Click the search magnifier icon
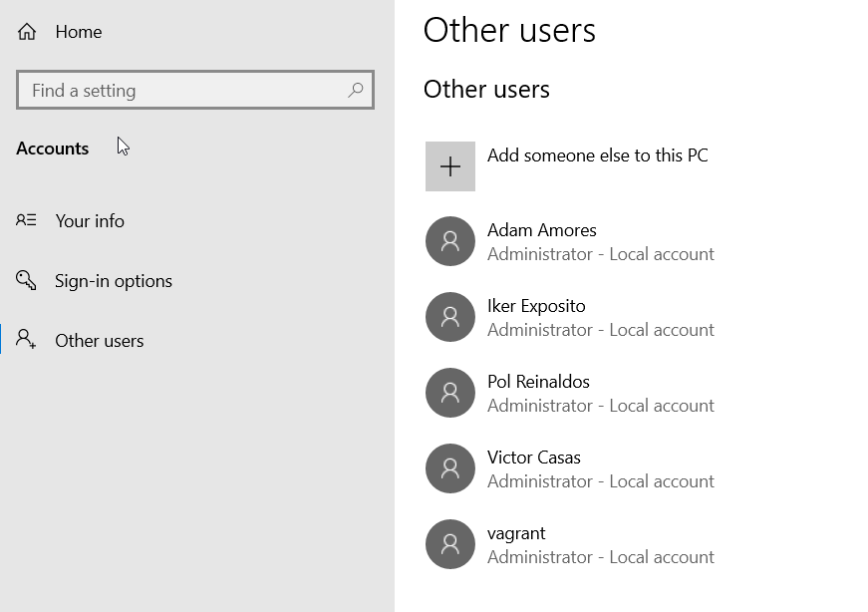Viewport: 868px width, 612px height. 355,90
